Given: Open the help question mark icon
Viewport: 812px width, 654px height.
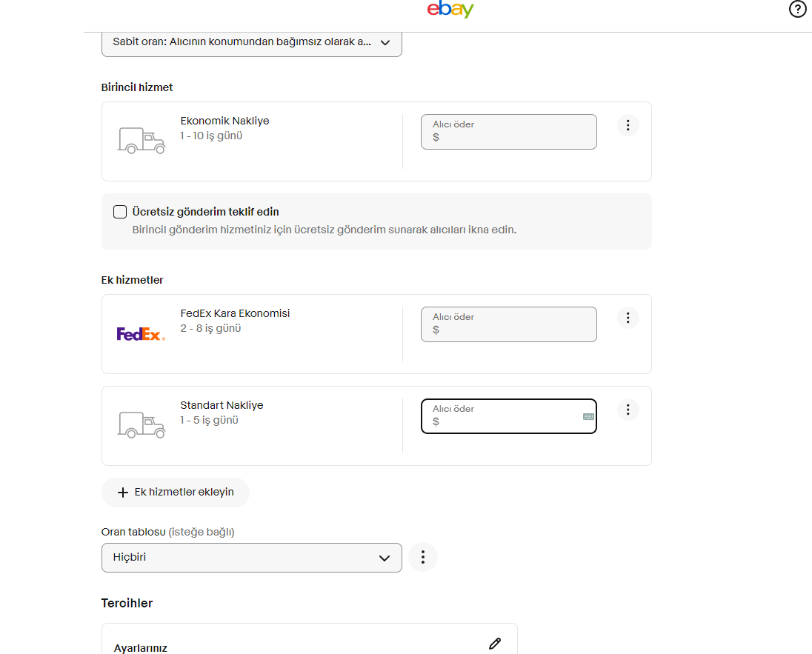Looking at the screenshot, I should (x=798, y=10).
